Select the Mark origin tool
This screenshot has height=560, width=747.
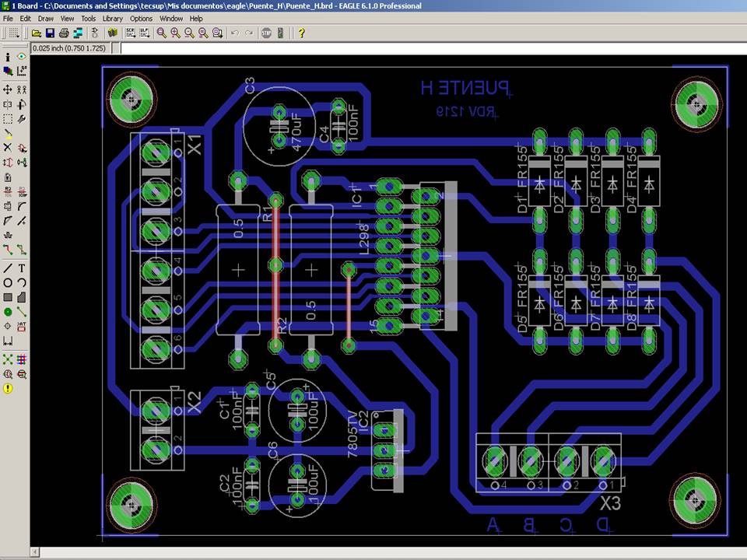(22, 71)
